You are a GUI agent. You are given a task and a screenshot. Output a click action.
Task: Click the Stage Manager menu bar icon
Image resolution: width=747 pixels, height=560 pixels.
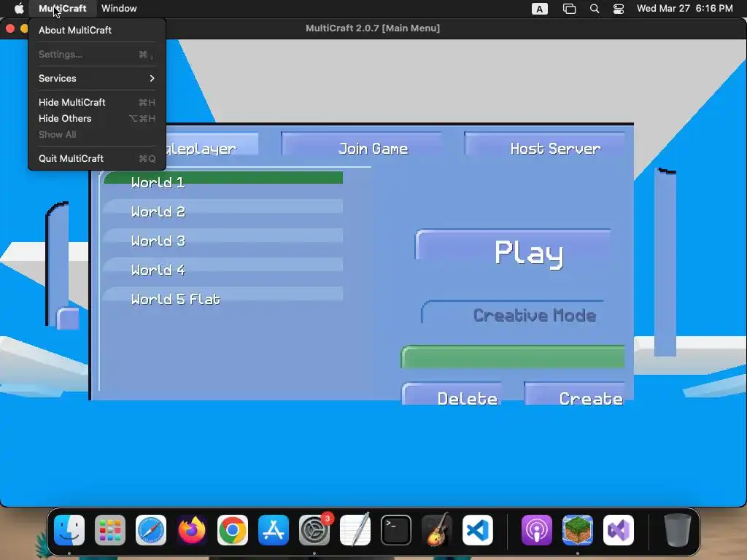click(569, 9)
